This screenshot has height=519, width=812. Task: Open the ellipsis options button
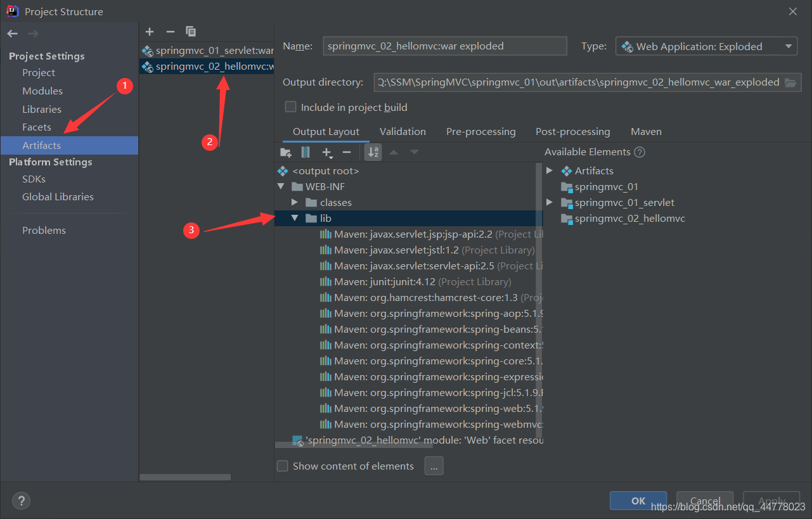(x=434, y=466)
